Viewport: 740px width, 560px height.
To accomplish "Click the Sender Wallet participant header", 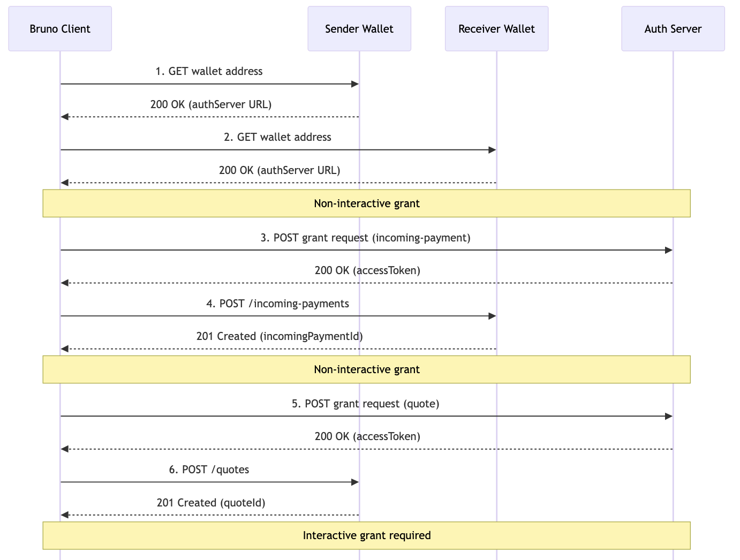I will pos(359,28).
